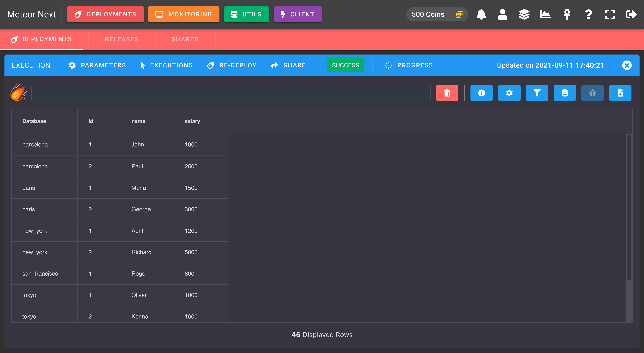644x353 pixels.
Task: Sort by the id column header
Action: point(91,121)
